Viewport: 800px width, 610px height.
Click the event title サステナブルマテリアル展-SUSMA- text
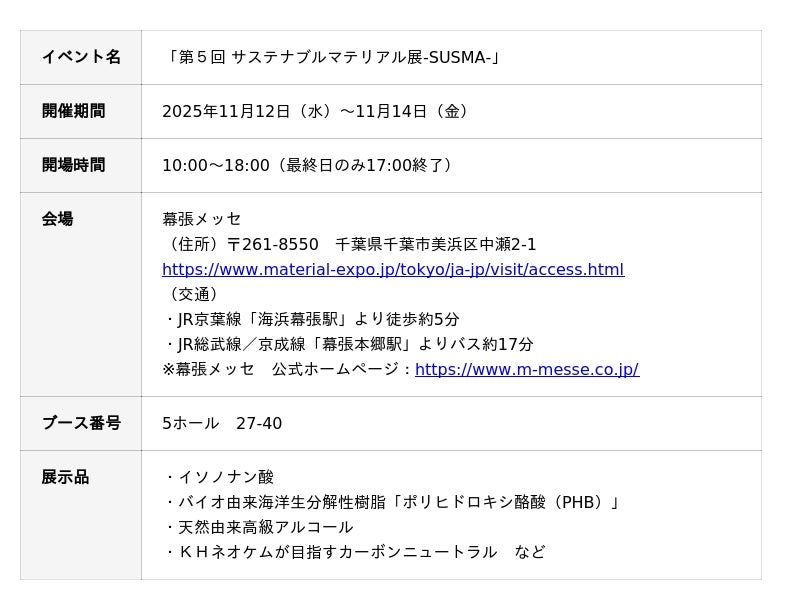pyautogui.click(x=334, y=57)
